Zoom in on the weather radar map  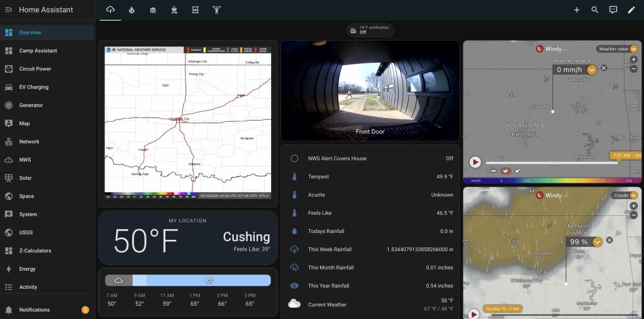coord(633,59)
